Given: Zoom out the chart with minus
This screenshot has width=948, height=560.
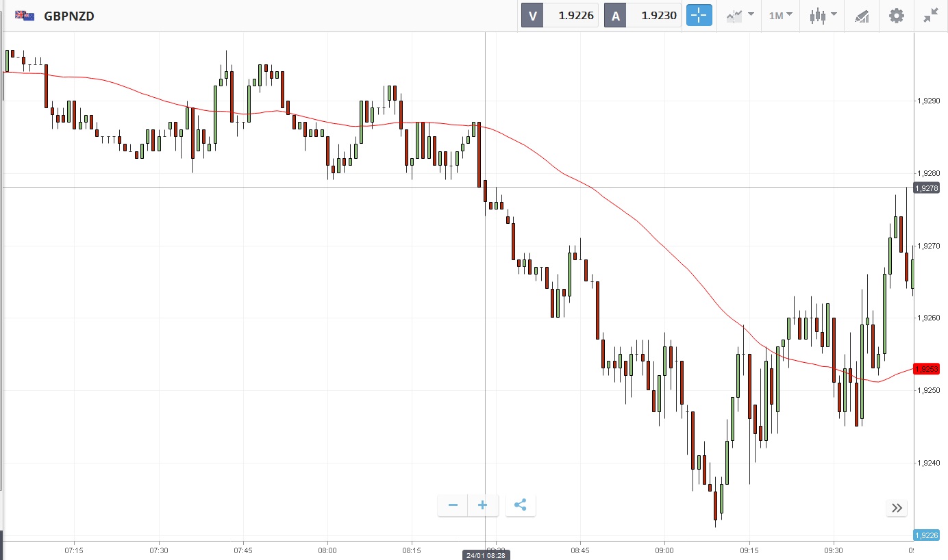Looking at the screenshot, I should (453, 505).
